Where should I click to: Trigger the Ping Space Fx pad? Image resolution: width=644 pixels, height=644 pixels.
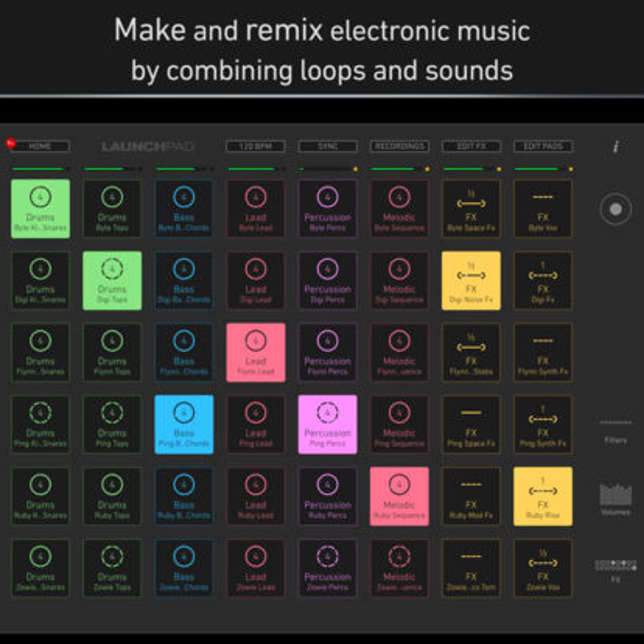pos(471,425)
